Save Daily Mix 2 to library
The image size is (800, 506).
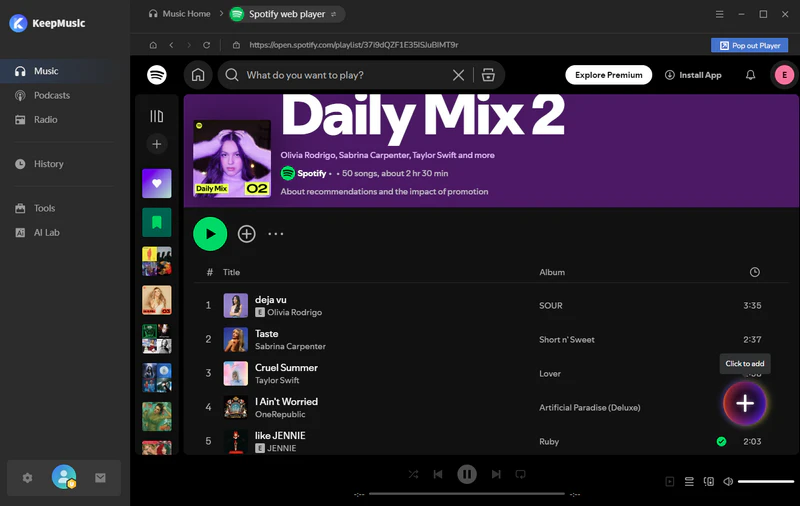coord(246,234)
